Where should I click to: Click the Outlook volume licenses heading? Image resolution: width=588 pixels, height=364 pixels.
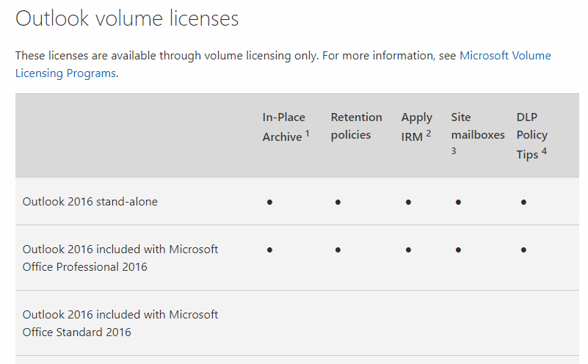click(x=127, y=18)
